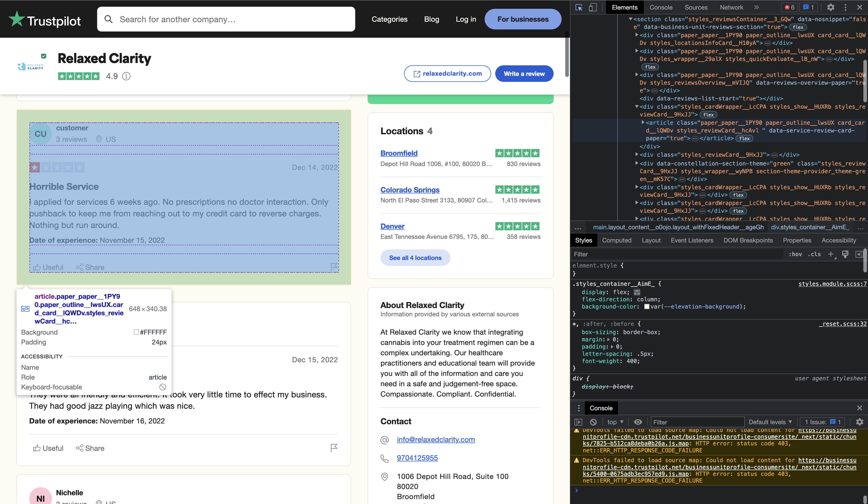Toggle flex badge on selected article element
868x504 pixels.
tap(744, 138)
